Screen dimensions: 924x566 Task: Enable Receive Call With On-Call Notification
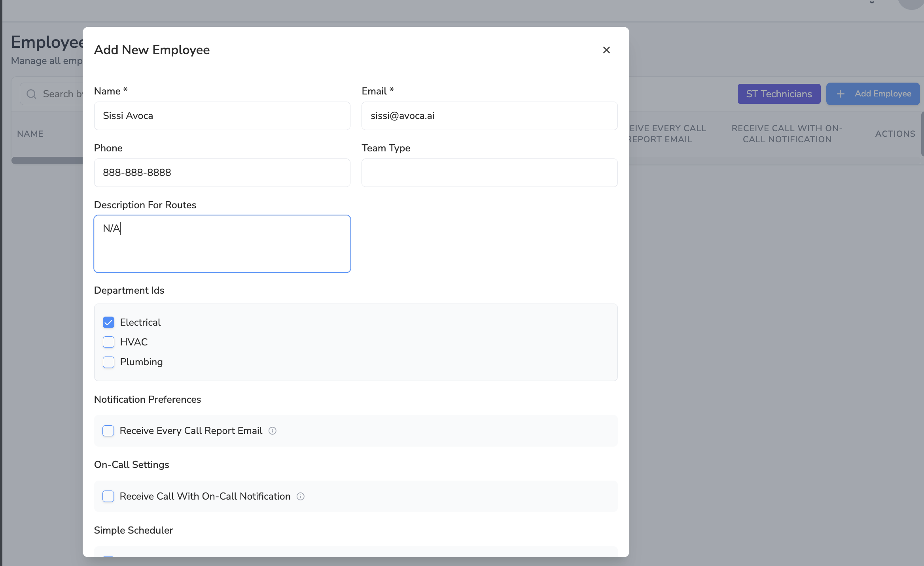tap(108, 496)
